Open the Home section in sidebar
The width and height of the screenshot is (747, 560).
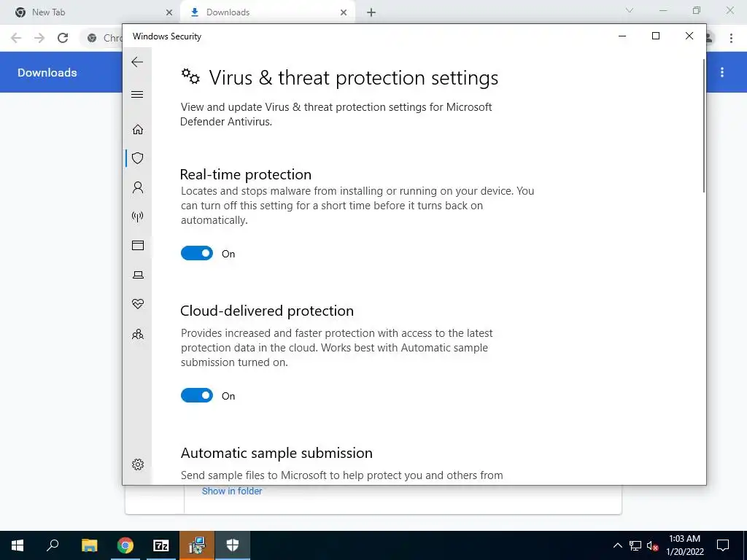[138, 130]
